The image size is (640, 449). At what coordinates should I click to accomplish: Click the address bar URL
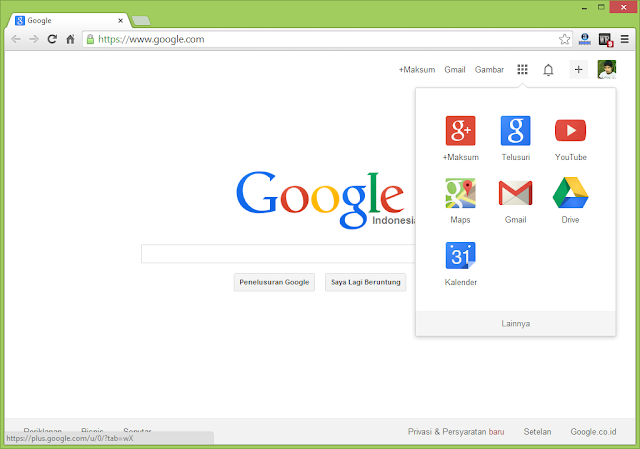tap(151, 39)
